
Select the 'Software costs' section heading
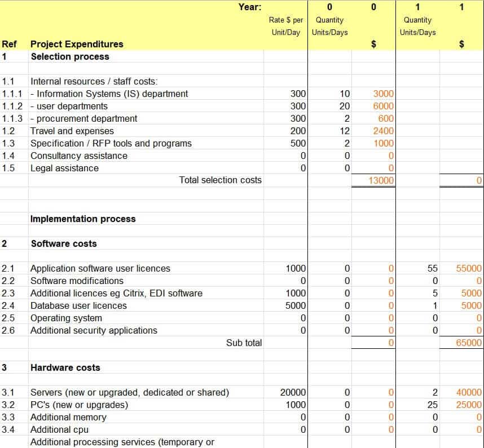(64, 243)
